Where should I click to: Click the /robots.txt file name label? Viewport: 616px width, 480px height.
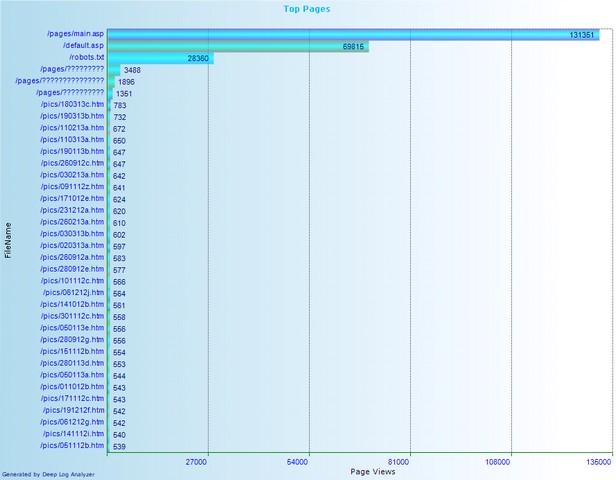click(x=85, y=58)
